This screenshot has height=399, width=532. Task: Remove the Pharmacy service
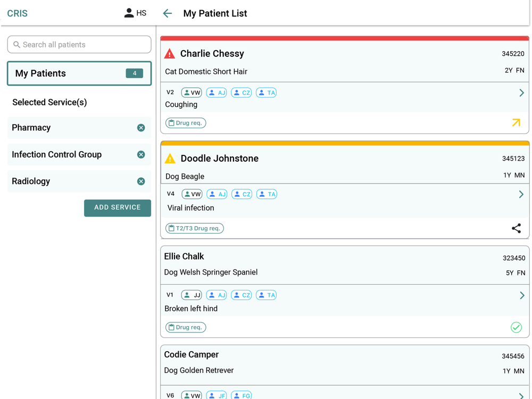pyautogui.click(x=141, y=128)
